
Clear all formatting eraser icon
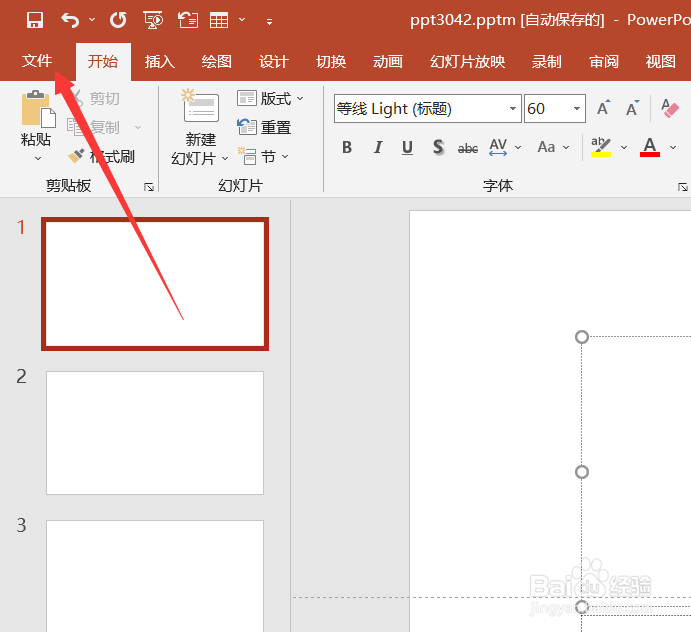tap(669, 108)
